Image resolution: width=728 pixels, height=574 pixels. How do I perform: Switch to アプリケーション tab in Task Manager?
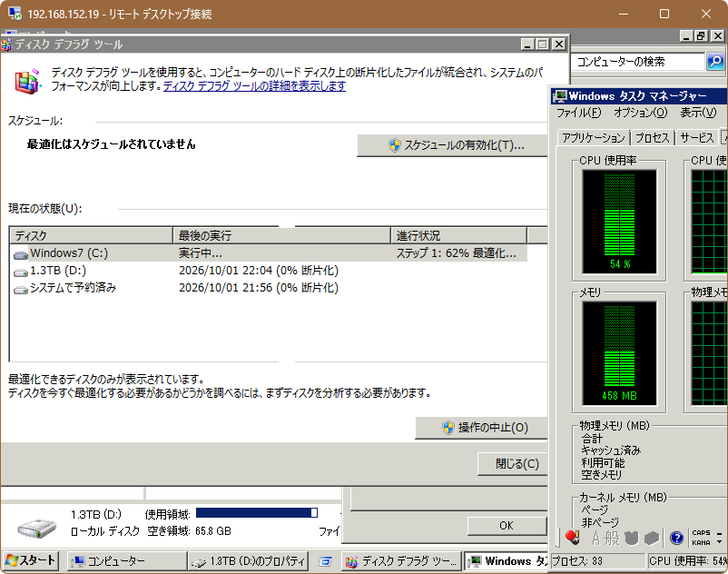pyautogui.click(x=594, y=138)
